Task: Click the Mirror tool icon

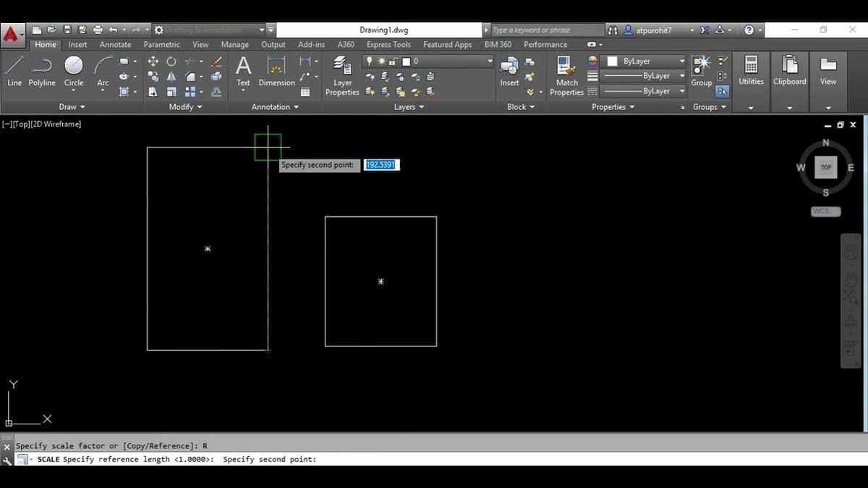Action: 171,77
